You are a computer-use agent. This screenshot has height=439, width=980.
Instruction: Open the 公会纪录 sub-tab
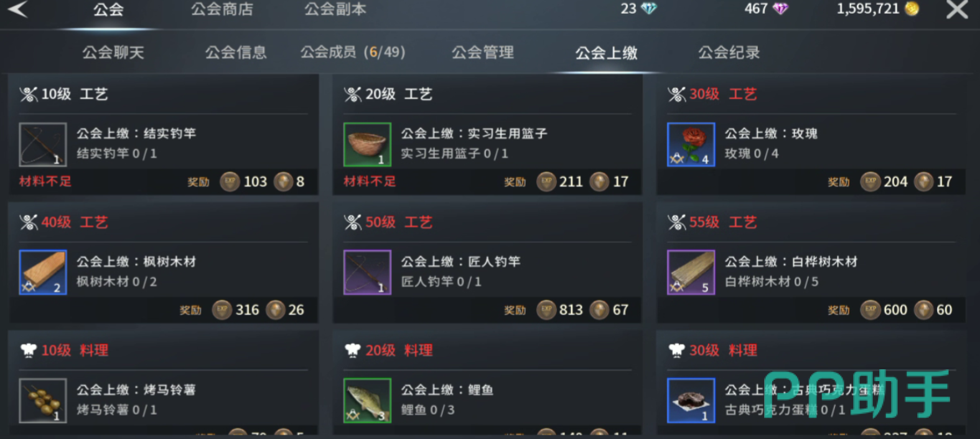pyautogui.click(x=729, y=52)
